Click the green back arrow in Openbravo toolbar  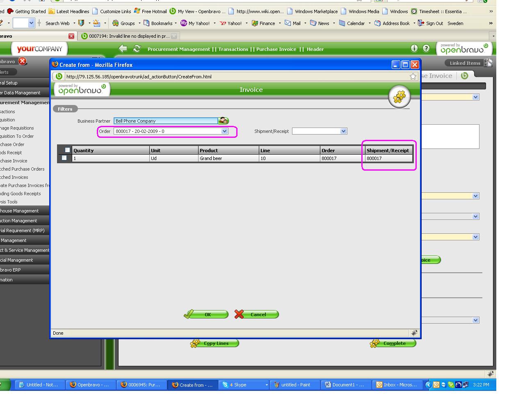123,49
